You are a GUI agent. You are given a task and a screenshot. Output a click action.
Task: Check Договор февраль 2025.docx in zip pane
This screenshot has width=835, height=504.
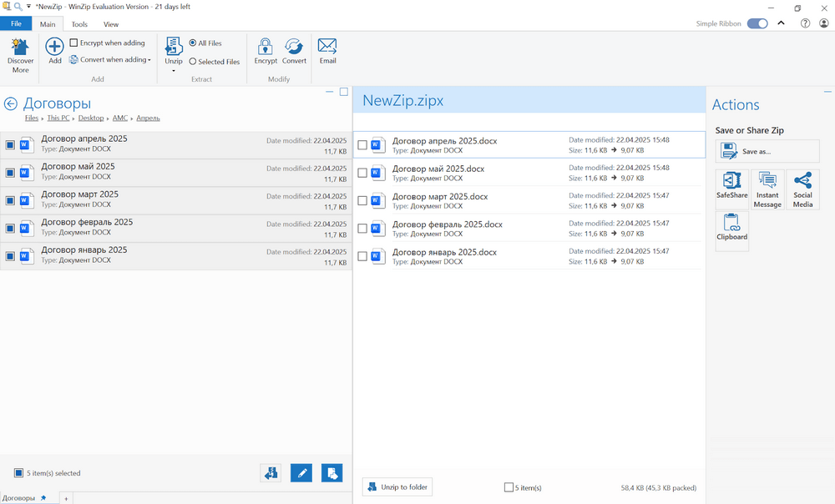pos(362,229)
